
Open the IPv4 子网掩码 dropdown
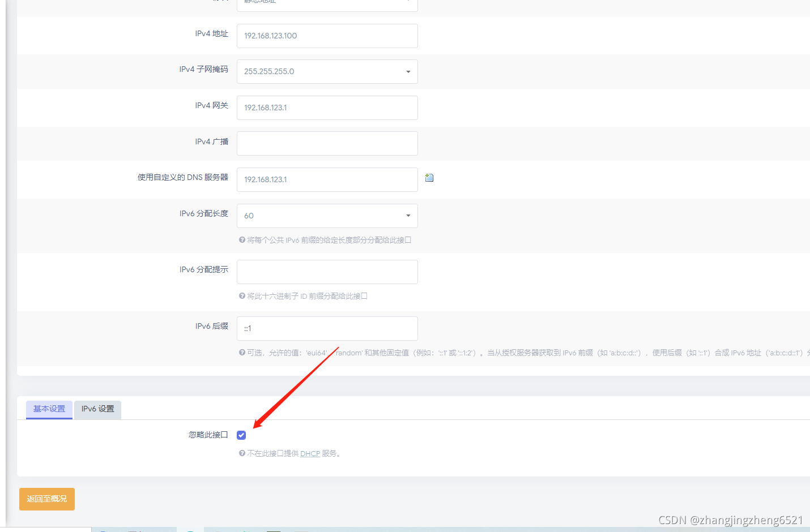click(x=327, y=72)
